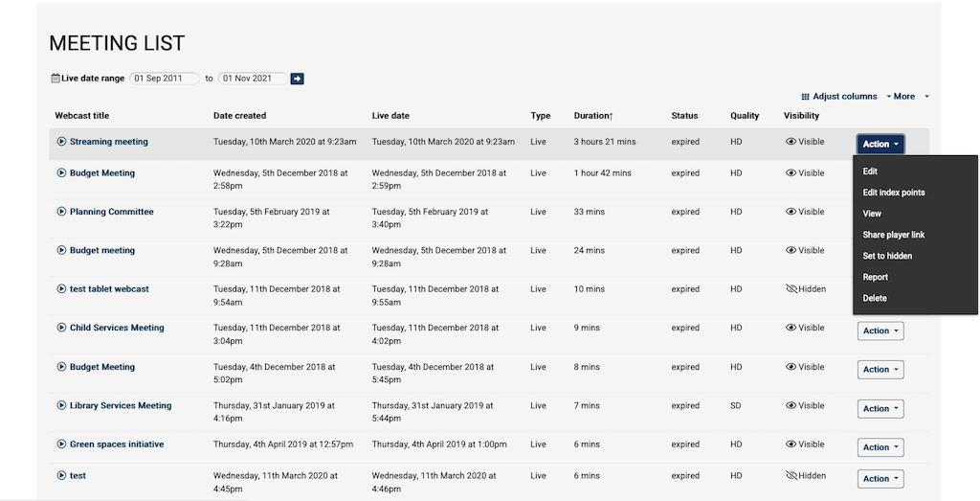The width and height of the screenshot is (980, 501).
Task: Open the Streaming meeting webcast link
Action: click(x=109, y=142)
